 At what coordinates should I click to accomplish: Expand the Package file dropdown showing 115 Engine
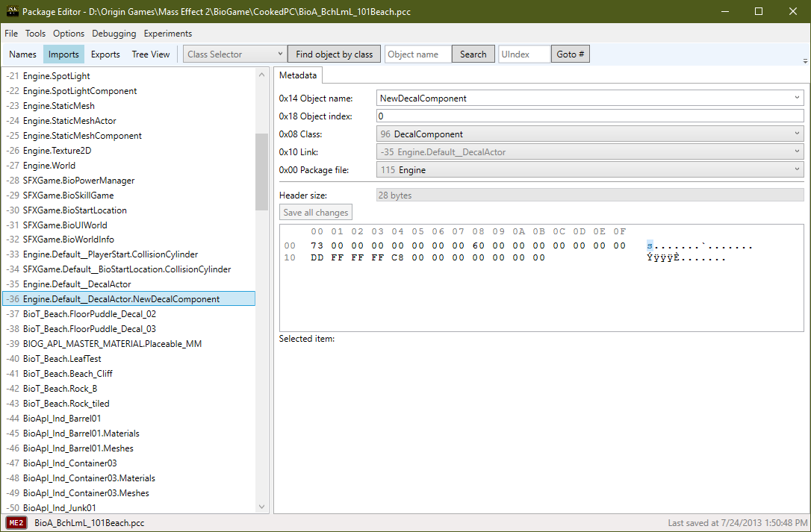(796, 169)
